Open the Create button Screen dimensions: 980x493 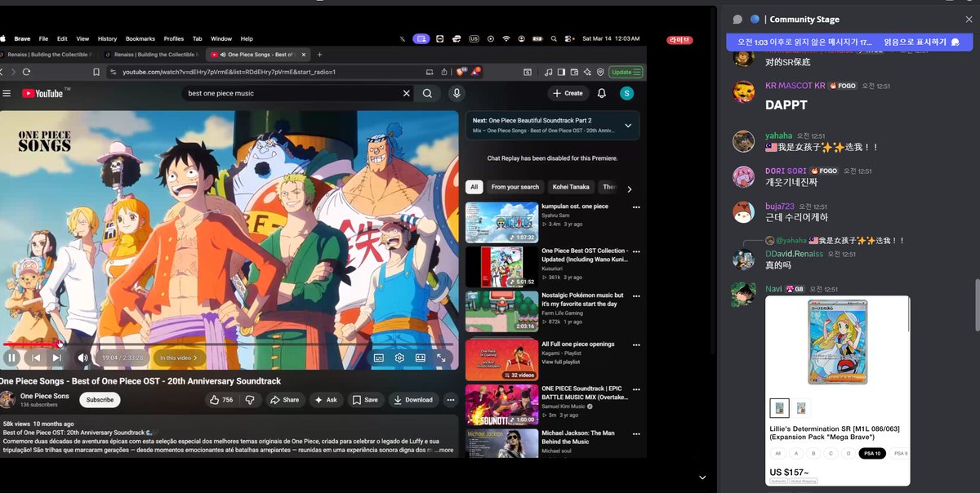pyautogui.click(x=568, y=94)
